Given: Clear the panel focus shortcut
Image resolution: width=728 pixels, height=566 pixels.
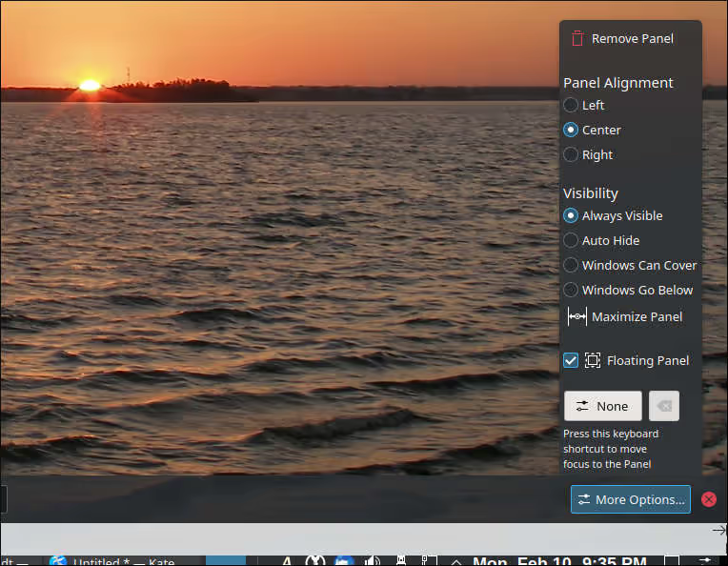Looking at the screenshot, I should coord(664,406).
